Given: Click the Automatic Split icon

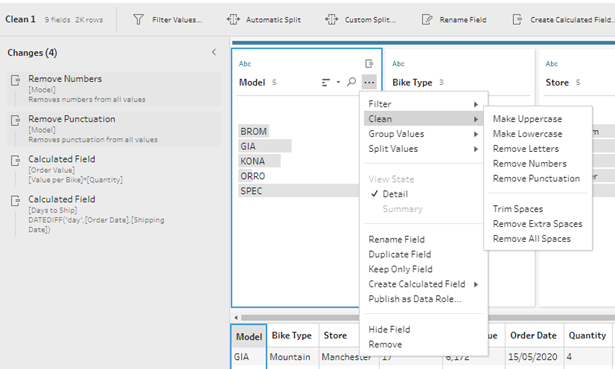Looking at the screenshot, I should [233, 19].
